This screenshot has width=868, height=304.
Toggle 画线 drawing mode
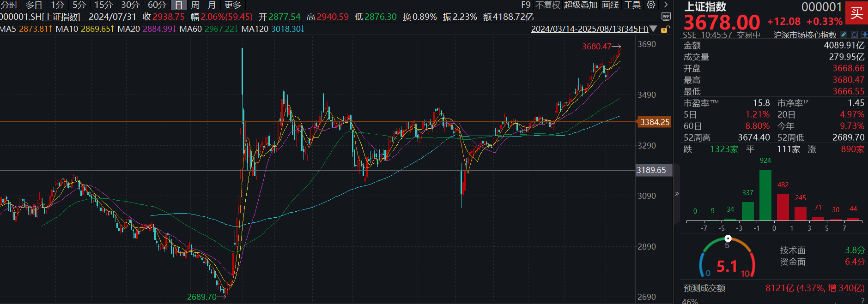coord(610,5)
